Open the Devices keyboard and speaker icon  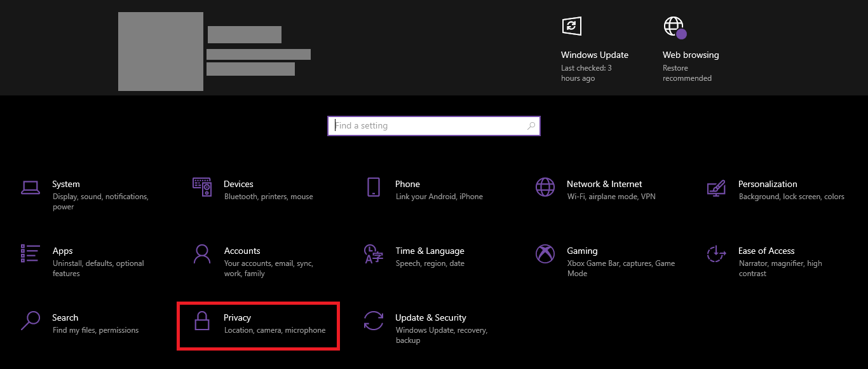point(202,187)
